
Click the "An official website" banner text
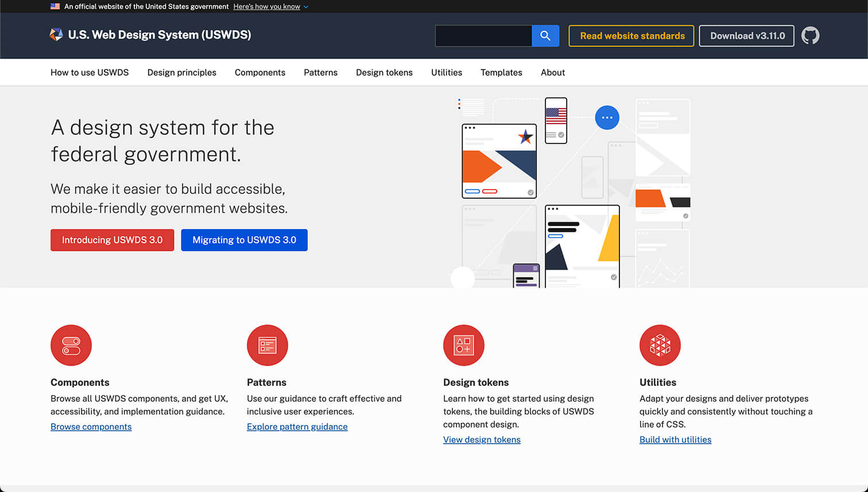(146, 6)
